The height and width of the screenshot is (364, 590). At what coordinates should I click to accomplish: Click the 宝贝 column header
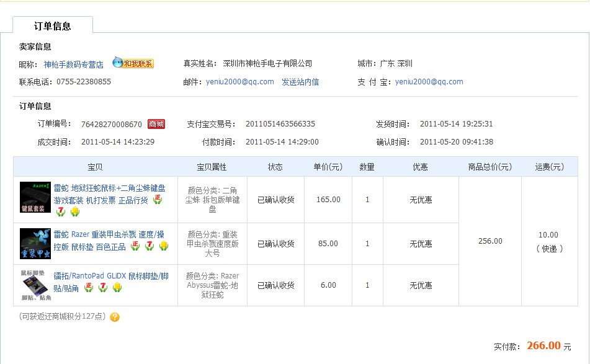pos(95,167)
